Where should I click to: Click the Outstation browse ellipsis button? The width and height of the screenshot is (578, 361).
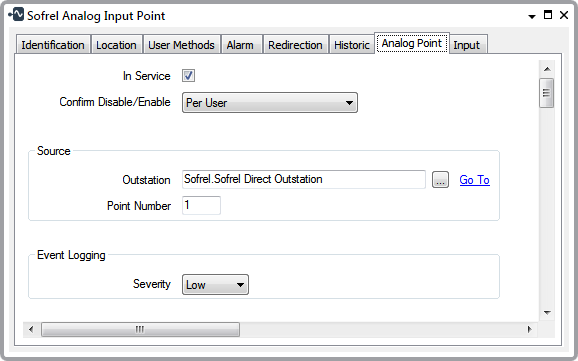(x=440, y=180)
